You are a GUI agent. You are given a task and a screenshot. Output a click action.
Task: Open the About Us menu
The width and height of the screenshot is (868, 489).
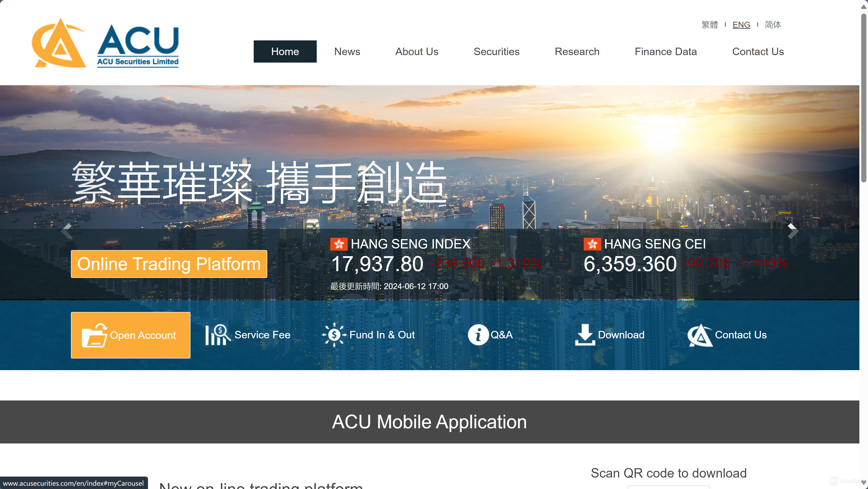416,52
